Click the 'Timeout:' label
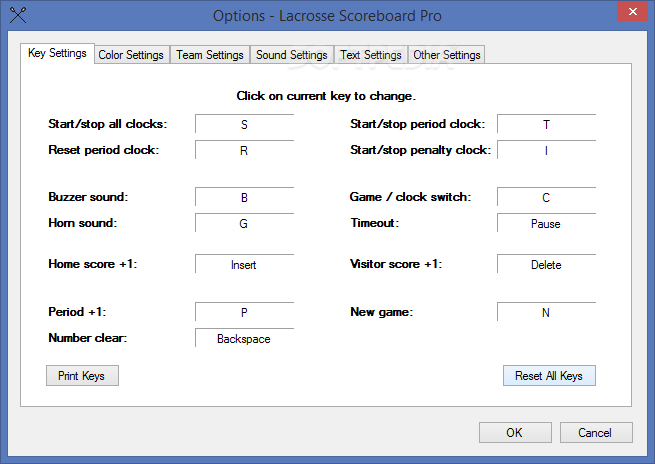This screenshot has height=464, width=655. (x=375, y=223)
